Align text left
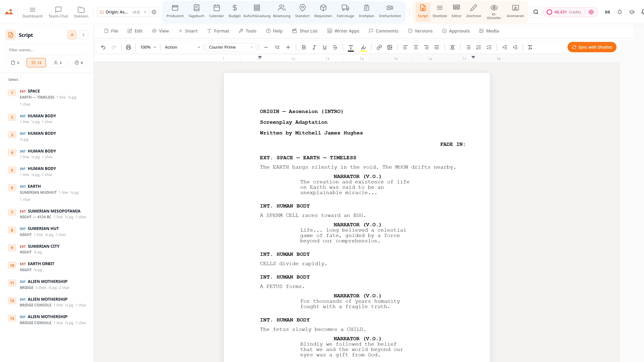Screen dimensions: 644x362 405,47
